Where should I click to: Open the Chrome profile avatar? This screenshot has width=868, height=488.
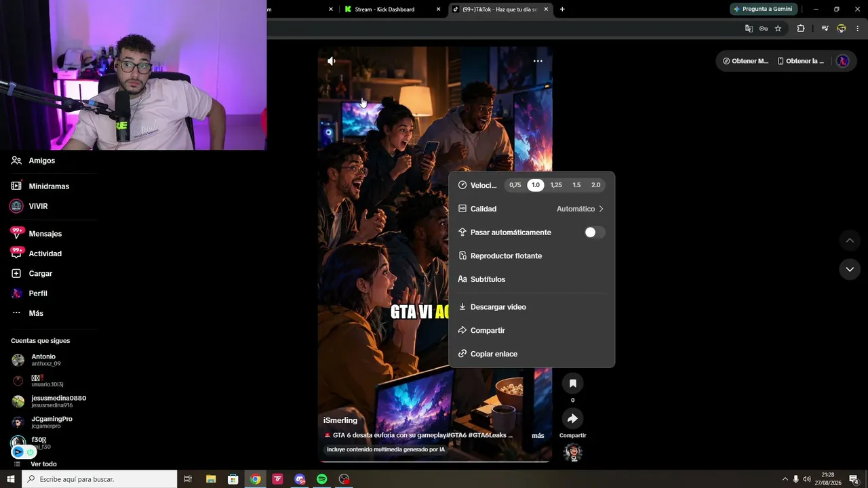pos(842,28)
